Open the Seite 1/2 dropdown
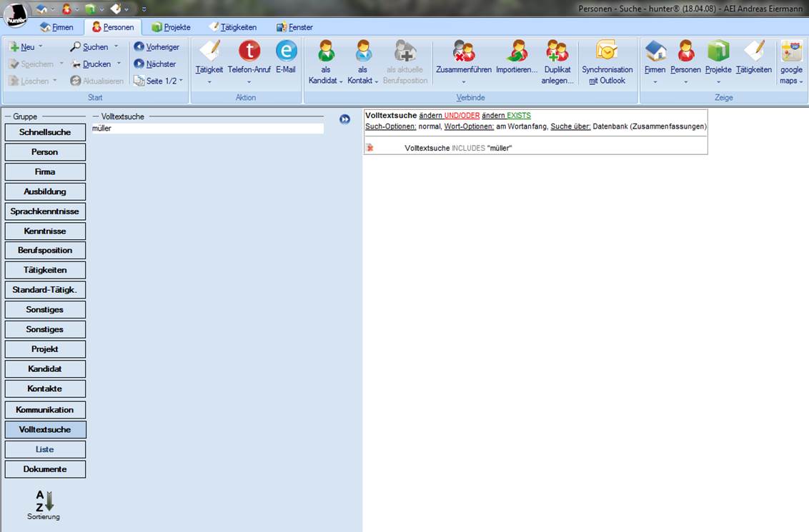The image size is (809, 532). pos(181,81)
